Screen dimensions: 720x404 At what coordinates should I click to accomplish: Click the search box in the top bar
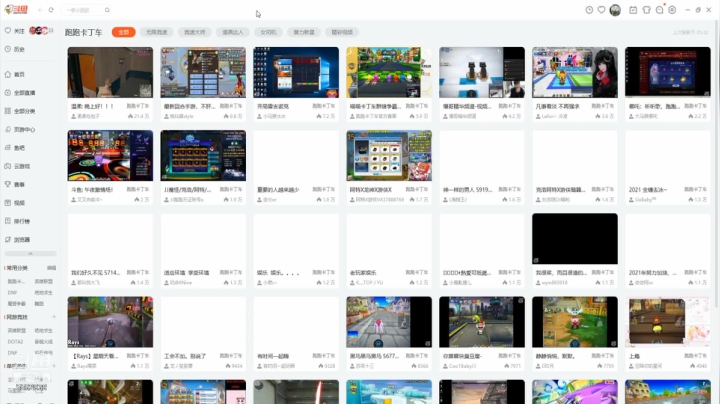pos(86,10)
